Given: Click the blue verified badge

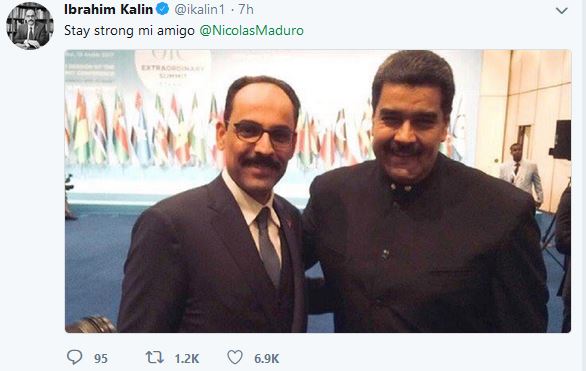Looking at the screenshot, I should [x=163, y=9].
